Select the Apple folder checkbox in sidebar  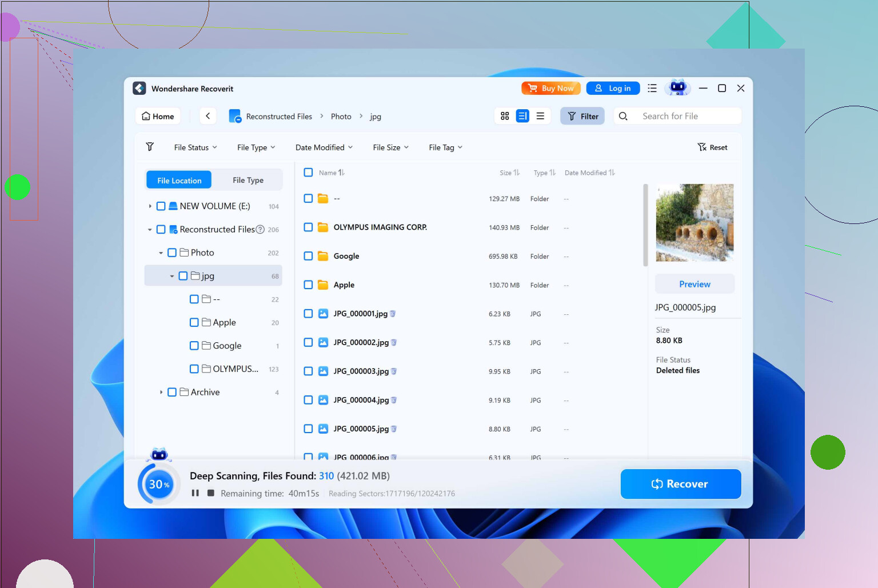194,322
